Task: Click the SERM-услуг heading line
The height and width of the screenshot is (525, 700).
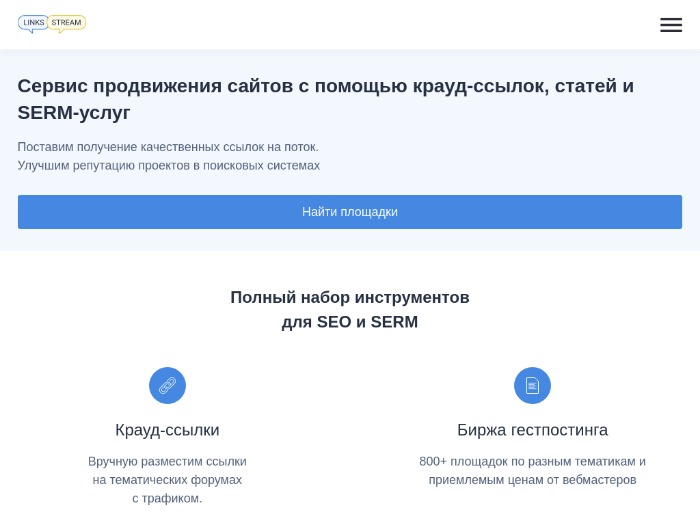Action: coord(74,112)
